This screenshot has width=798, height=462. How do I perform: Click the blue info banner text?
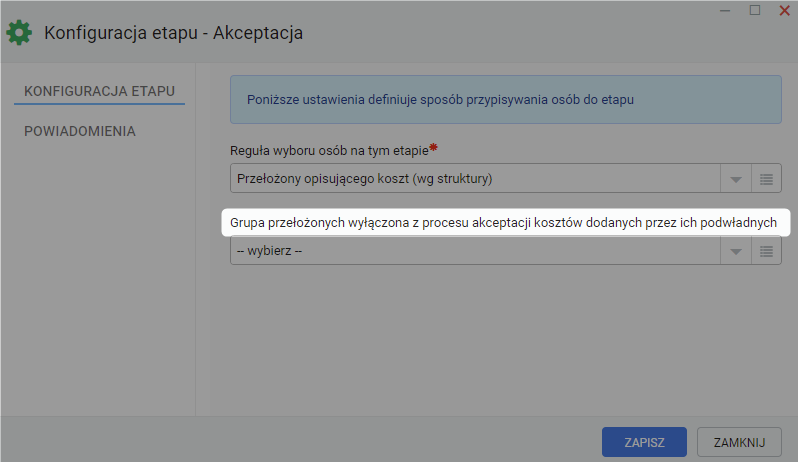pos(440,100)
